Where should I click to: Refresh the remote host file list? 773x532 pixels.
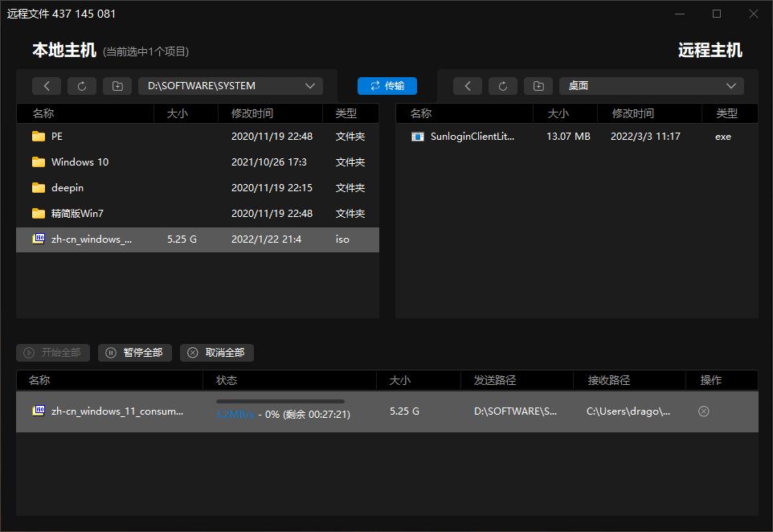tap(503, 85)
